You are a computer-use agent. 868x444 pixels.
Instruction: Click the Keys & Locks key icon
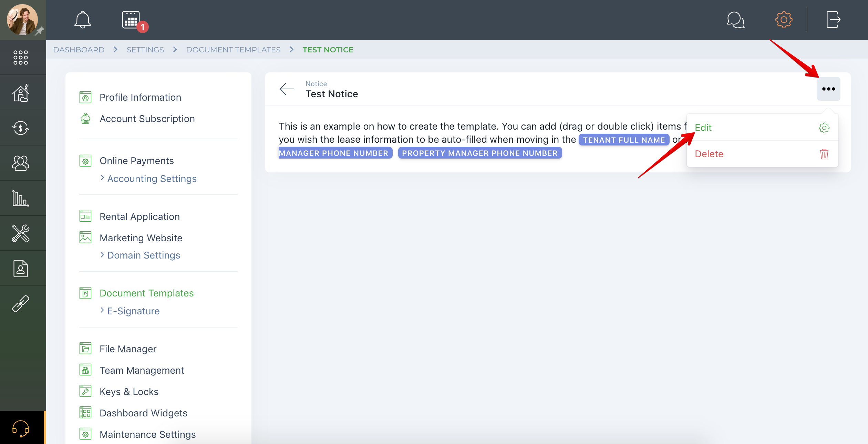pyautogui.click(x=85, y=391)
